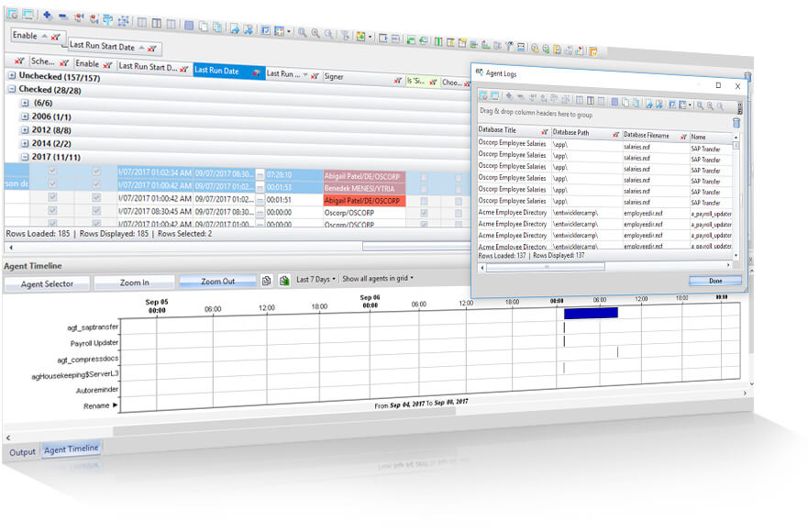Select the Autoreminder timeline row label
This screenshot has height=532, width=808.
click(x=97, y=390)
